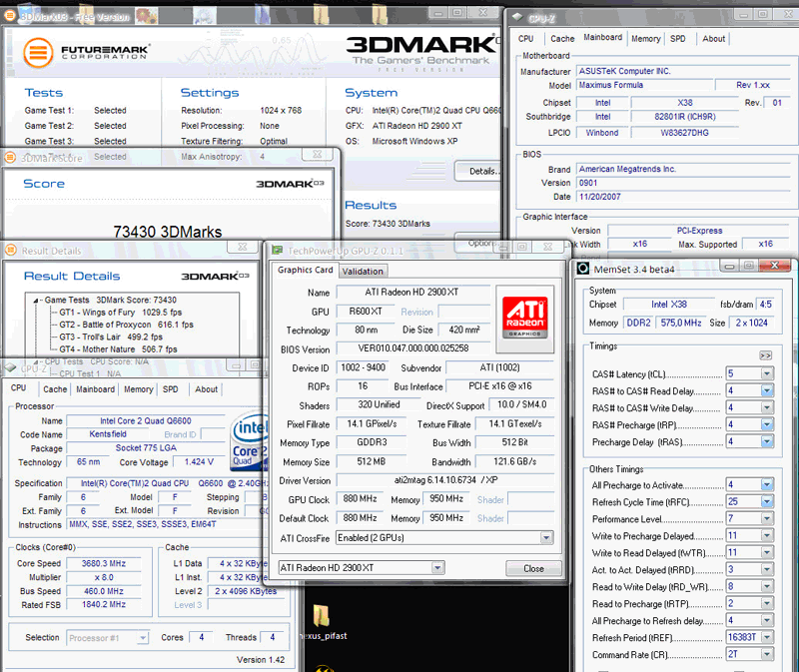
Task: Open the Performance Level dropdown in MemSet
Action: (767, 518)
